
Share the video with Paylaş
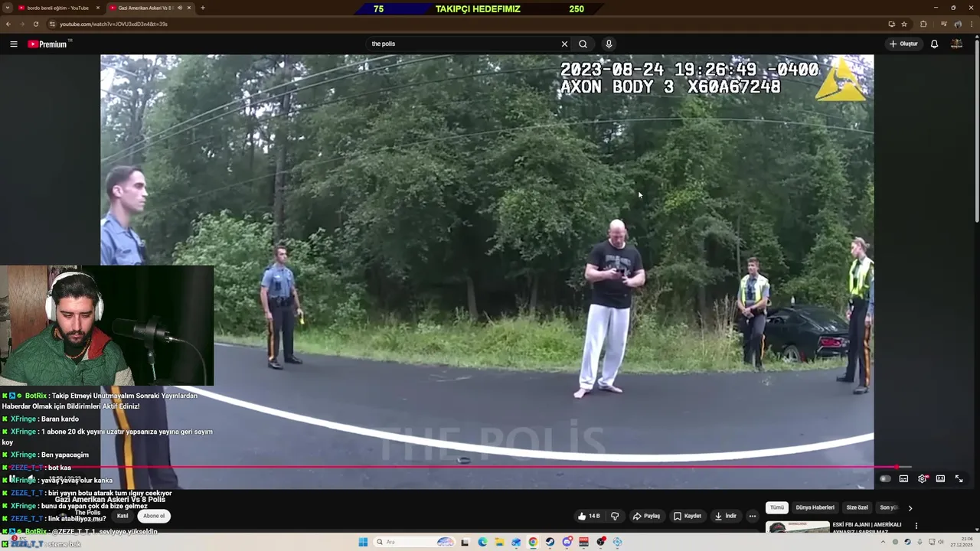646,516
